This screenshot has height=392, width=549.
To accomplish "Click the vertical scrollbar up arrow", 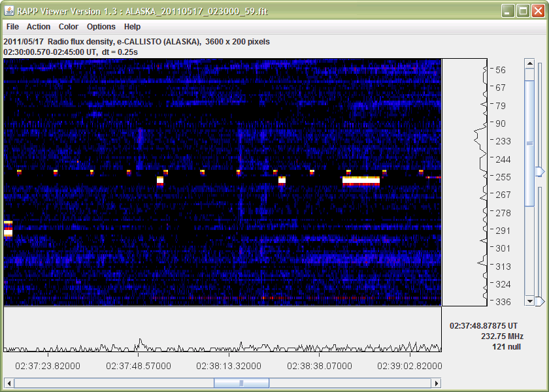I will (529, 64).
